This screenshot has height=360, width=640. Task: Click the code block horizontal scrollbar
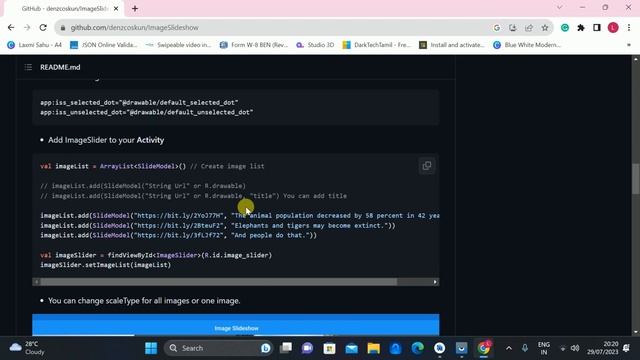[x=218, y=282]
